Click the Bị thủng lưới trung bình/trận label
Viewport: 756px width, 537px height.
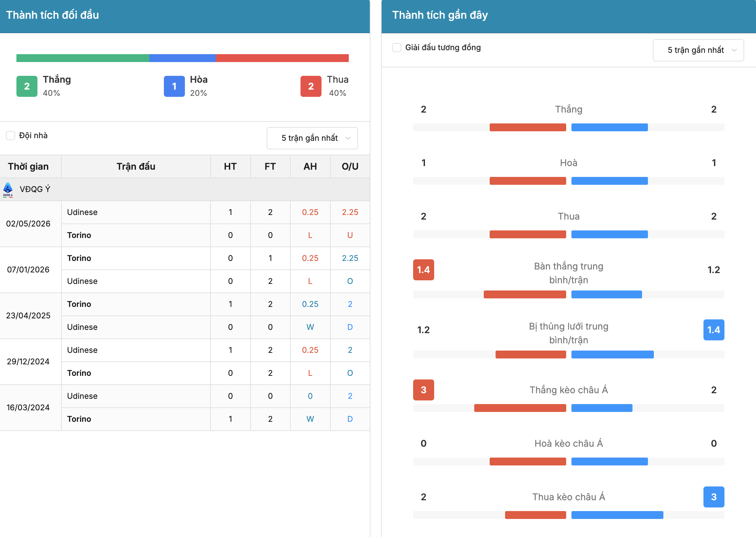568,333
